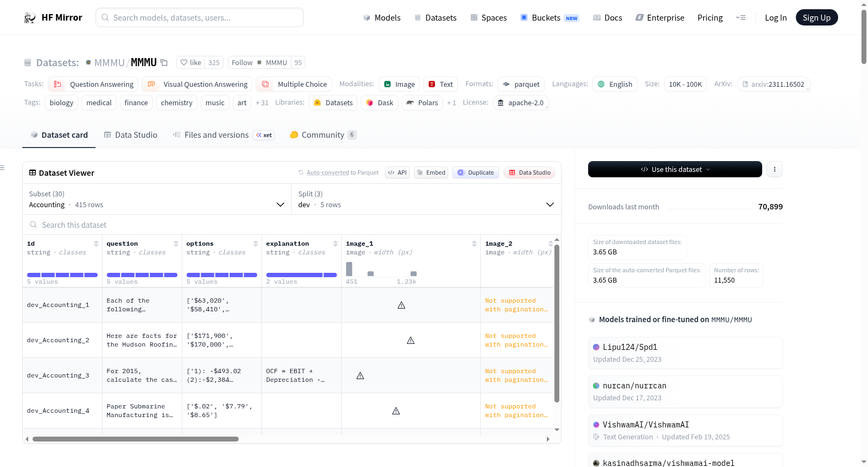Image resolution: width=868 pixels, height=467 pixels.
Task: Click the warning icon in dev_Accounting_1 row
Action: [x=401, y=305]
